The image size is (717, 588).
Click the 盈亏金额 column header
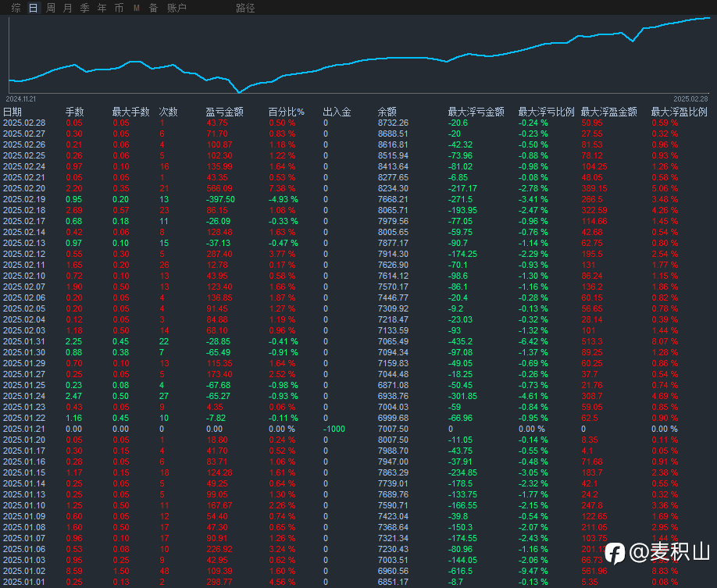point(224,112)
